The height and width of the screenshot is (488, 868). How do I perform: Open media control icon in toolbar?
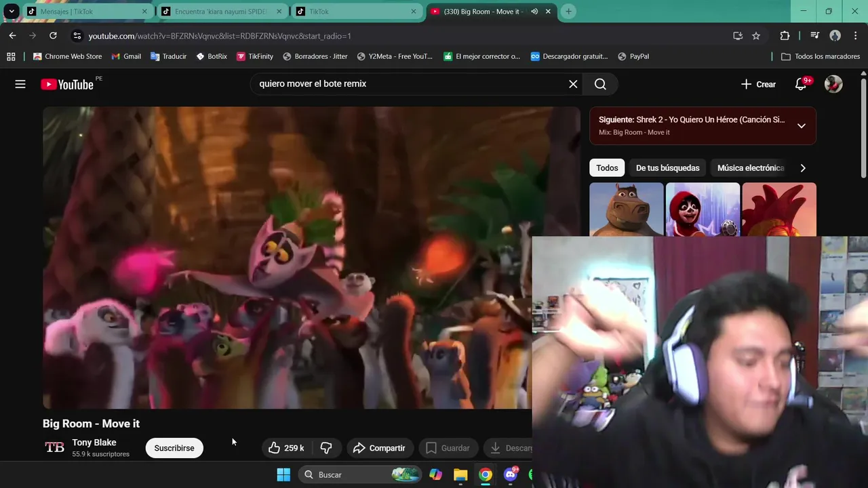815,36
